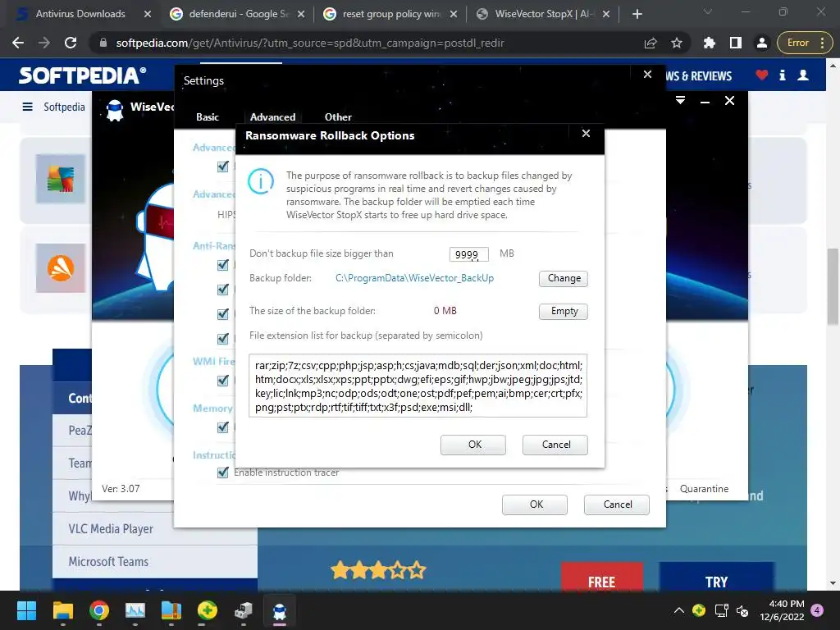Image resolution: width=840 pixels, height=630 pixels.
Task: Click the blue info icon in rollback dialog
Action: (261, 181)
